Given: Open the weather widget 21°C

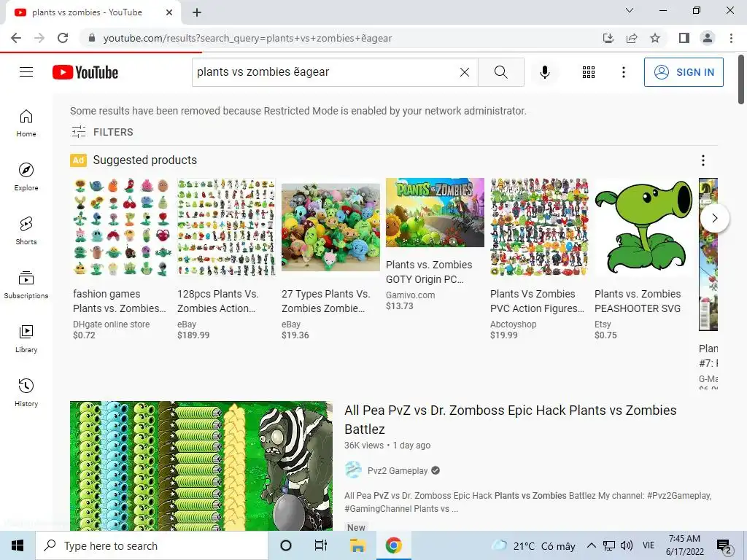Looking at the screenshot, I should 533,546.
